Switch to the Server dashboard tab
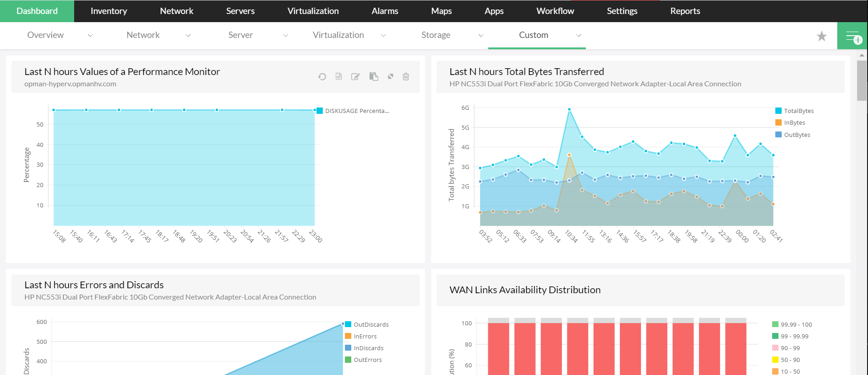This screenshot has width=868, height=375. coord(240,35)
